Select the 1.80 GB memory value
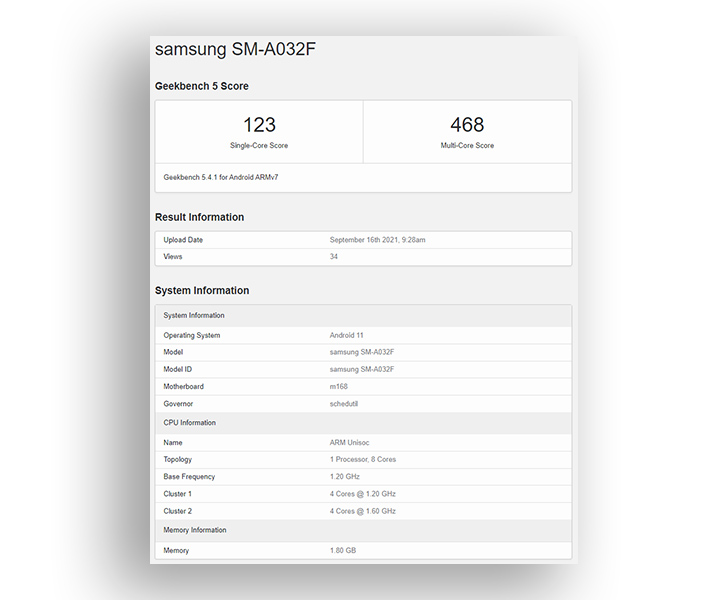 [343, 550]
